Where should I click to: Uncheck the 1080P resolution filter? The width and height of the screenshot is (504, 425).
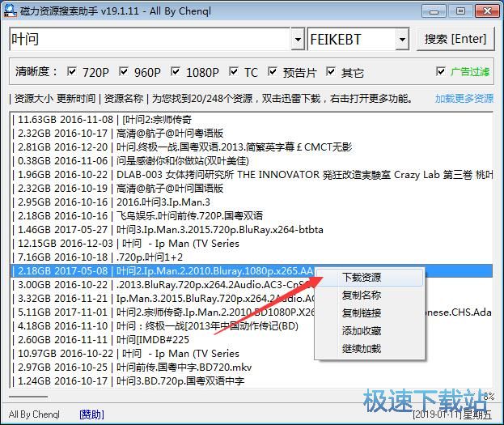tap(176, 72)
